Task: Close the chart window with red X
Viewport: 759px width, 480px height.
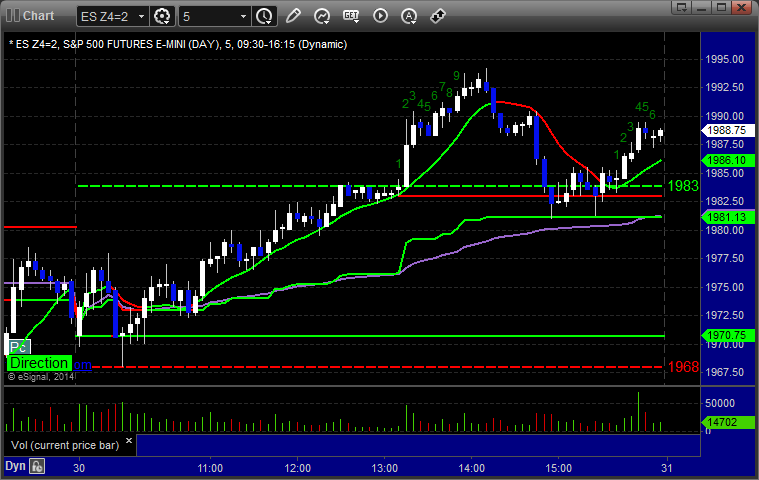Action: [x=741, y=7]
